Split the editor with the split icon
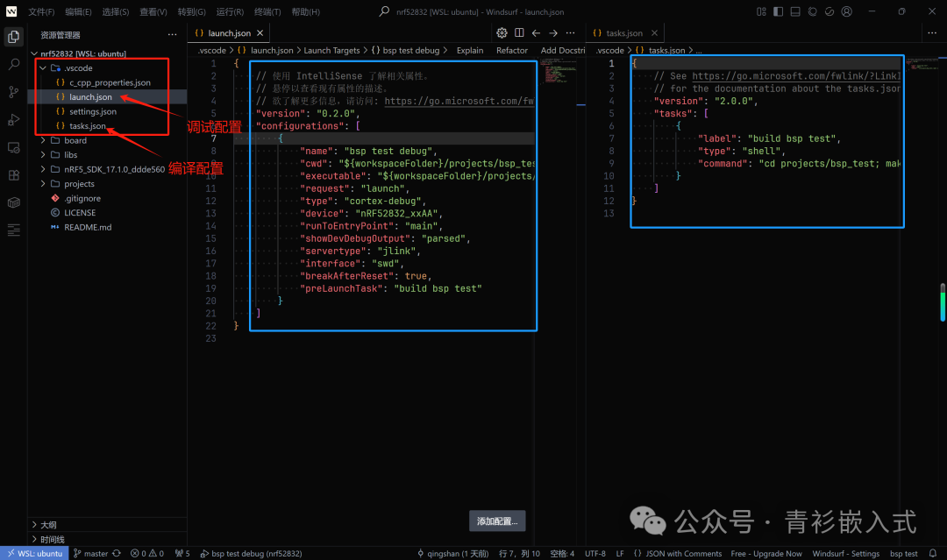Image resolution: width=947 pixels, height=560 pixels. point(518,32)
